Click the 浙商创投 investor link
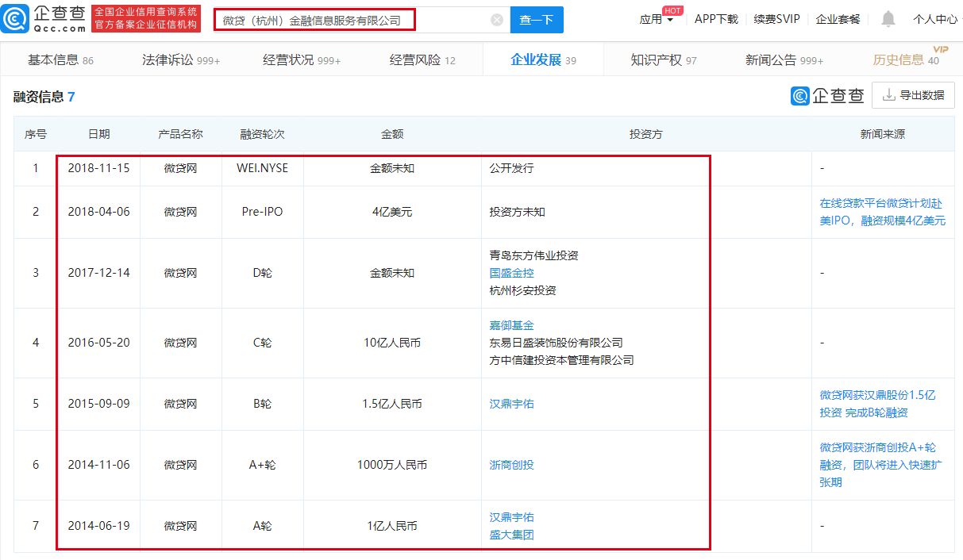 511,465
